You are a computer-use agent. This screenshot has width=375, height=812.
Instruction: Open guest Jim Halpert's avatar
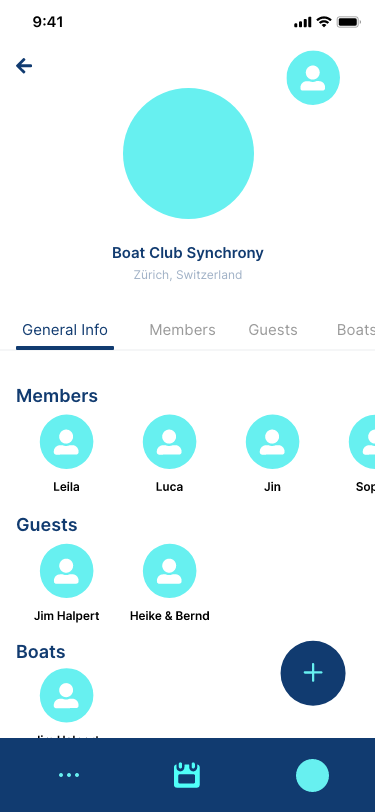[66, 570]
